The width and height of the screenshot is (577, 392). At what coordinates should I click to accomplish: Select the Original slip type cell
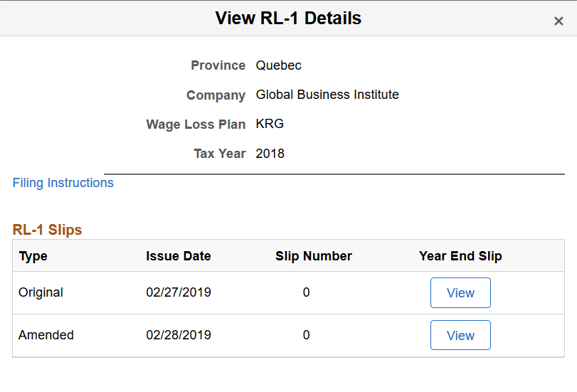click(x=41, y=292)
